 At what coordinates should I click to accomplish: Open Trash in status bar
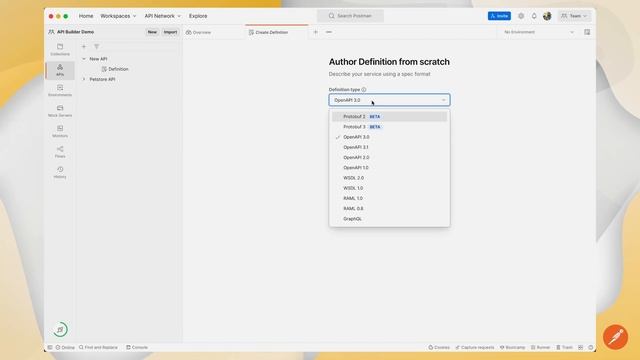(564, 347)
